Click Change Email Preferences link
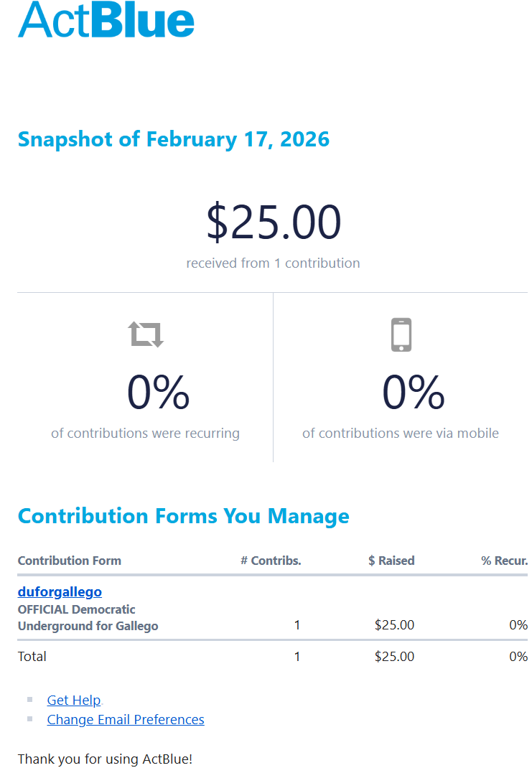This screenshot has height=773, width=532. tap(126, 720)
